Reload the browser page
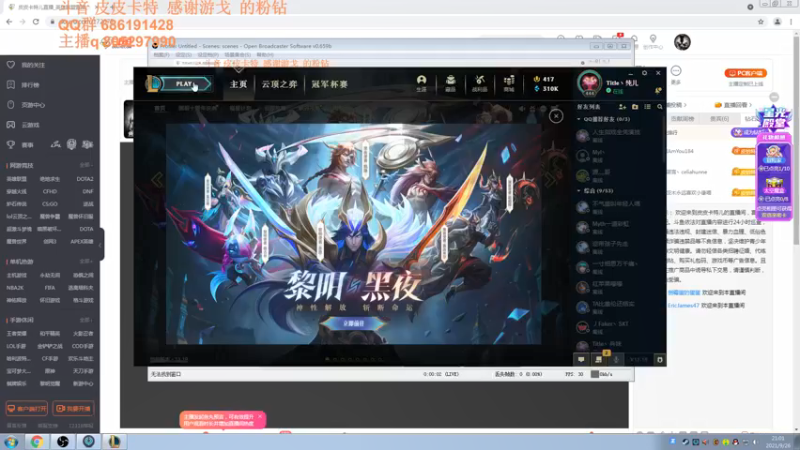 [x=36, y=21]
